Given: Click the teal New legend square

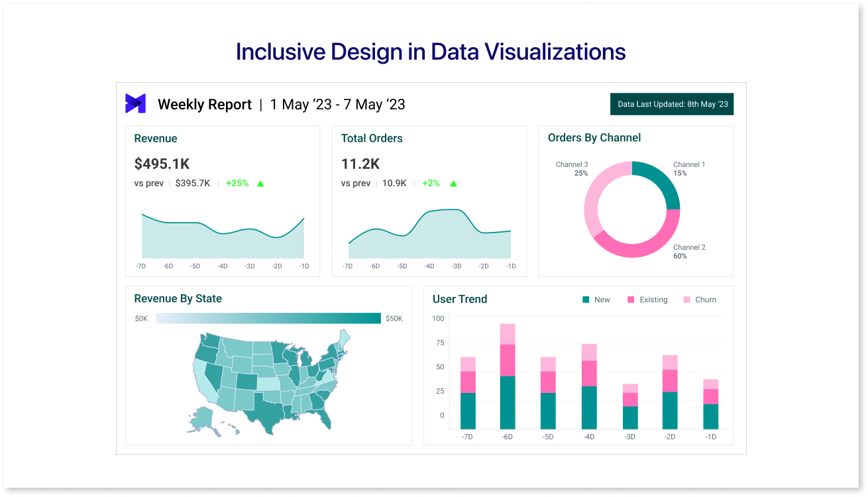Looking at the screenshot, I should 586,300.
